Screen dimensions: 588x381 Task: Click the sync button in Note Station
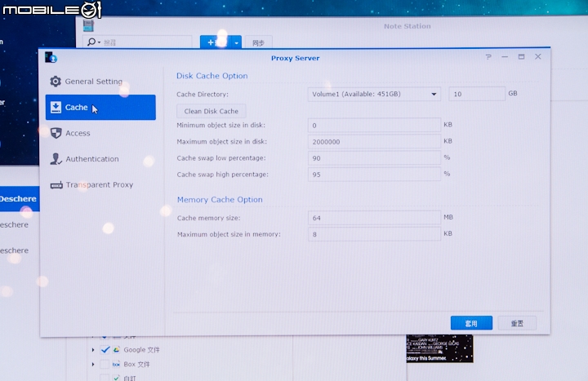(x=258, y=43)
